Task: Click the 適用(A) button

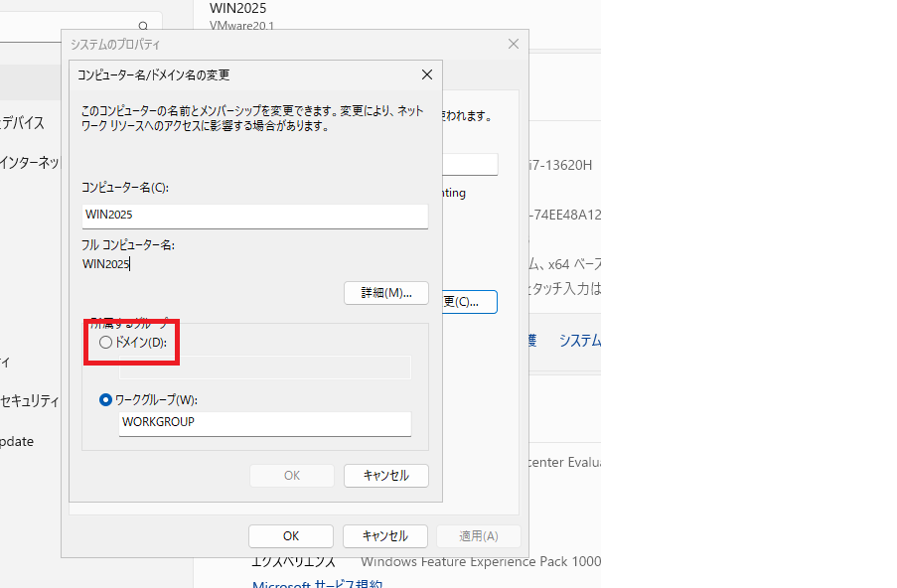Action: (478, 536)
